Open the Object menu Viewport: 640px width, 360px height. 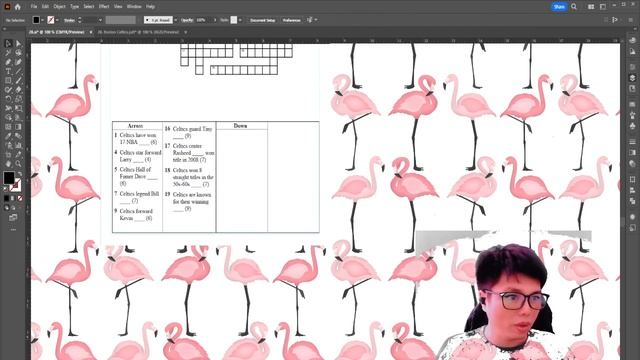point(59,7)
